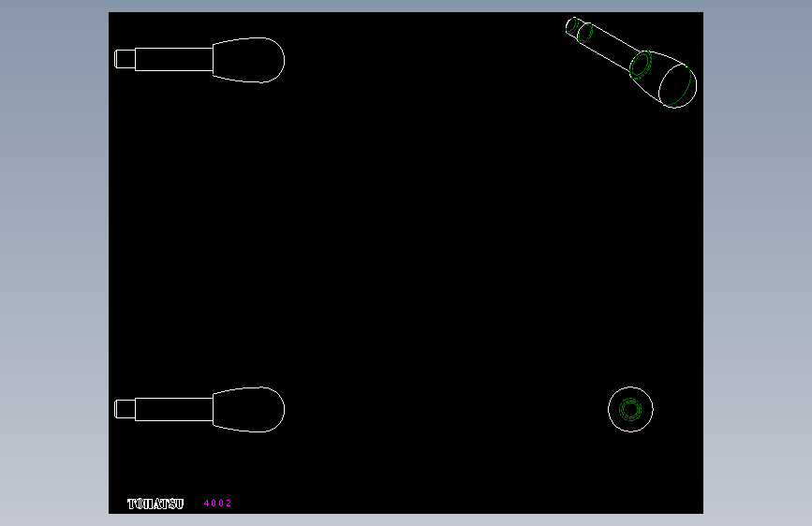Viewport: 812px width, 526px height.
Task: Select the magenta 4002 part number
Action: click(x=217, y=504)
